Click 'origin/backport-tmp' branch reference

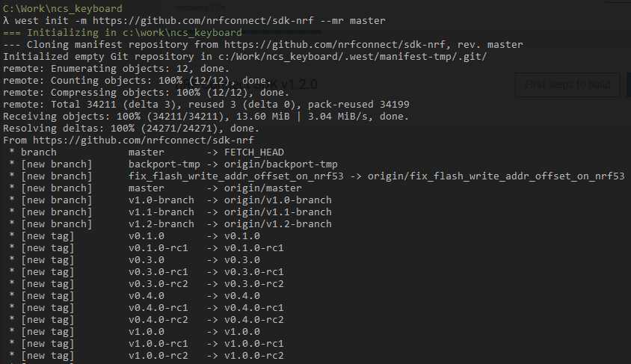pyautogui.click(x=281, y=164)
